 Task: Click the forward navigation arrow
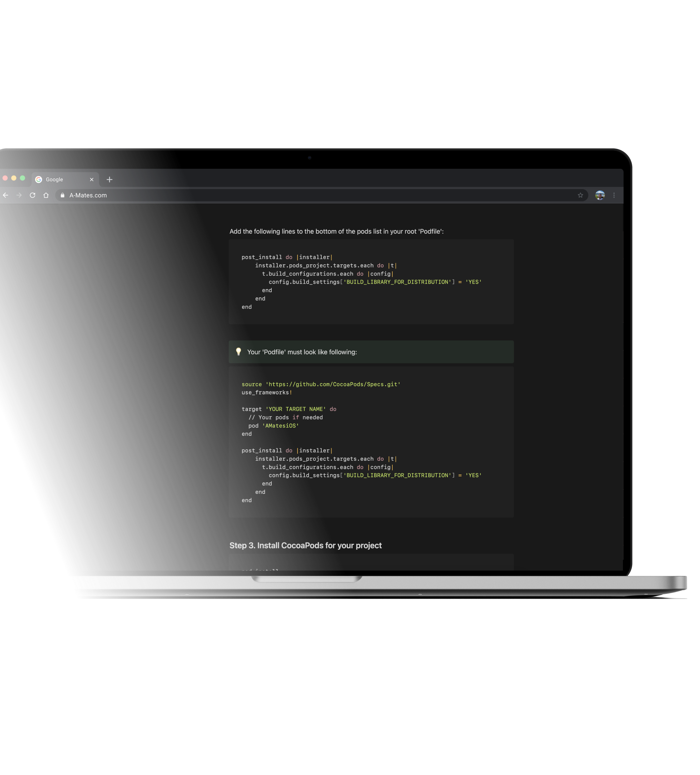(x=19, y=195)
